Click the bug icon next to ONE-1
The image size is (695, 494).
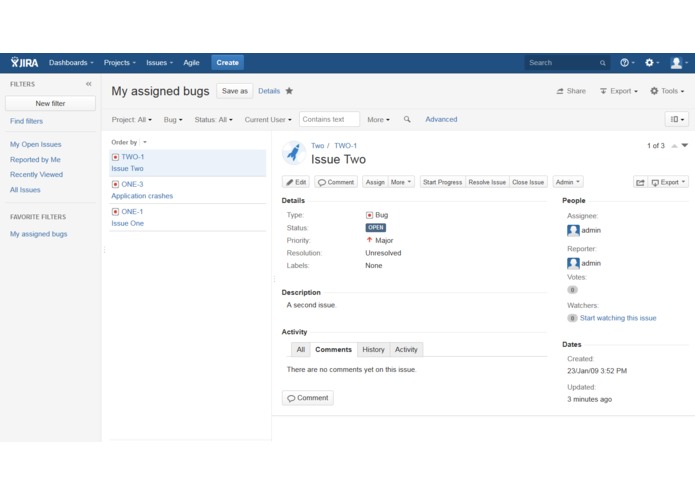pyautogui.click(x=115, y=212)
